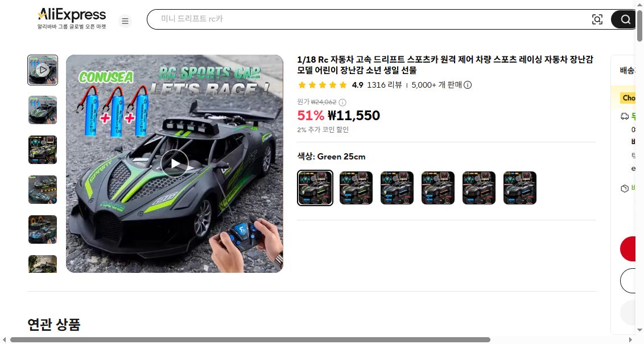Choose the third color variant swatch
Screen dimensions: 644x344
pos(397,188)
